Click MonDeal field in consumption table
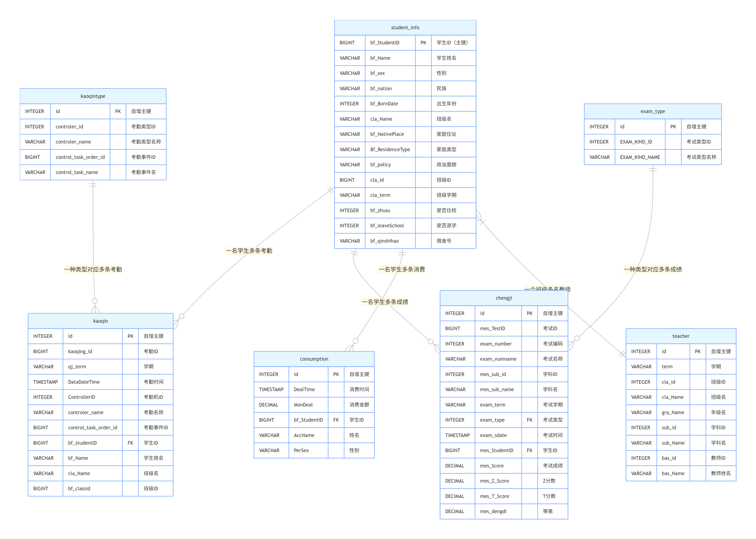The width and height of the screenshot is (756, 539). click(x=303, y=405)
